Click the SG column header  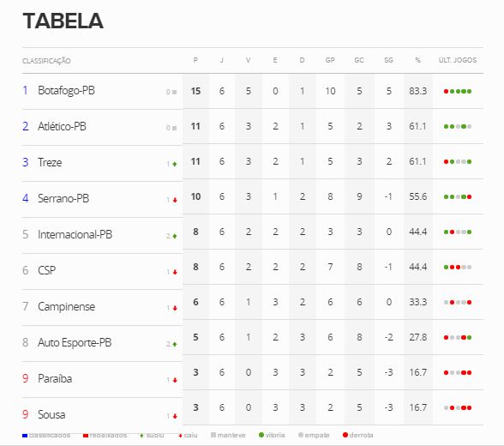click(x=388, y=60)
